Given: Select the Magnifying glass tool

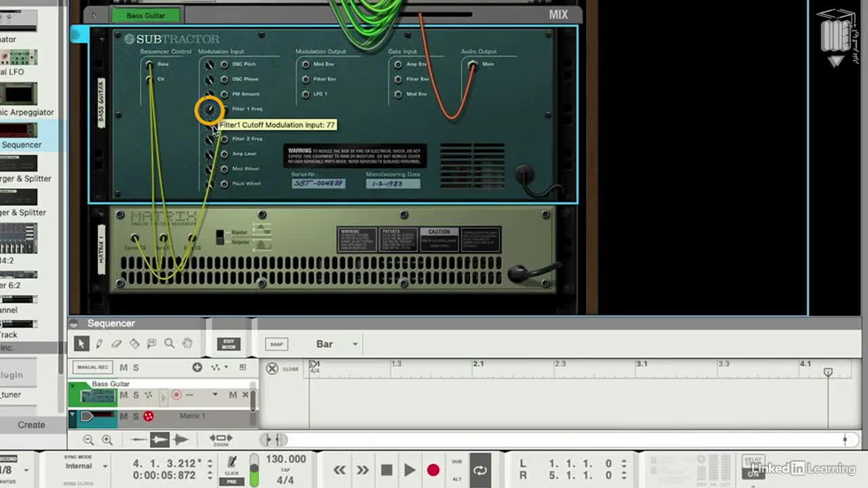Looking at the screenshot, I should tap(170, 344).
